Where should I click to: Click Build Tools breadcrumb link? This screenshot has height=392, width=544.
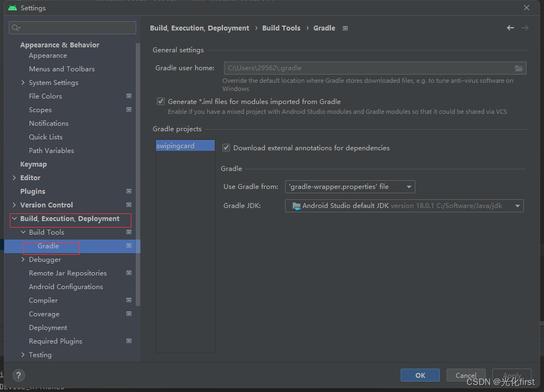[x=281, y=28]
